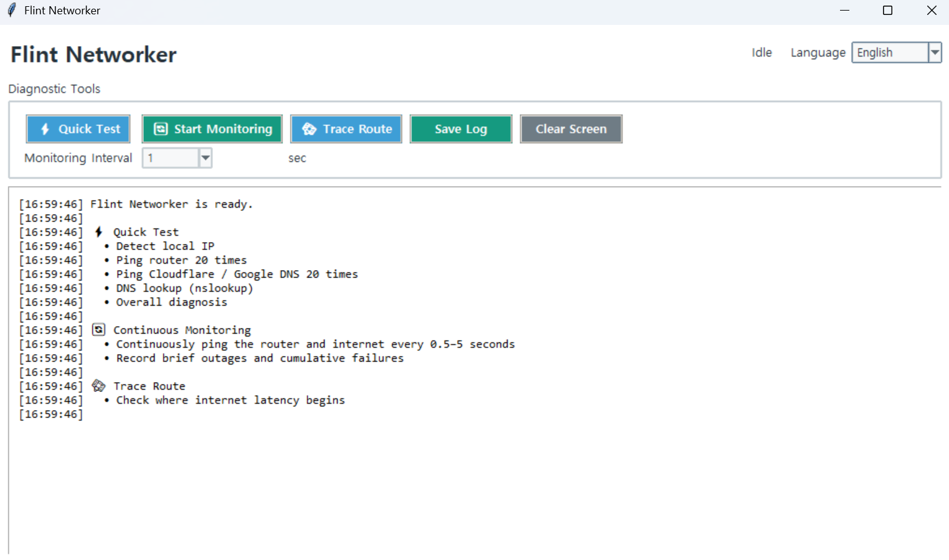The height and width of the screenshot is (560, 949).
Task: Click the lightning icon in the log's Quick Test line
Action: coord(98,232)
